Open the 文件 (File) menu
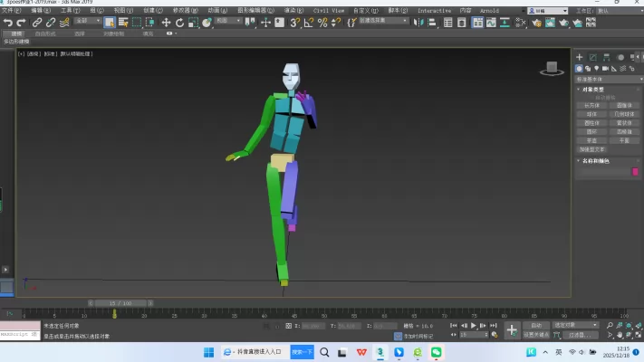This screenshot has height=362, width=644. coord(10,11)
